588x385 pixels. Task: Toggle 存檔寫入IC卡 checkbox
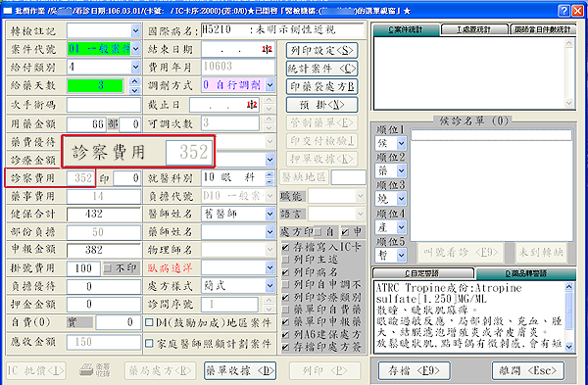tap(286, 247)
